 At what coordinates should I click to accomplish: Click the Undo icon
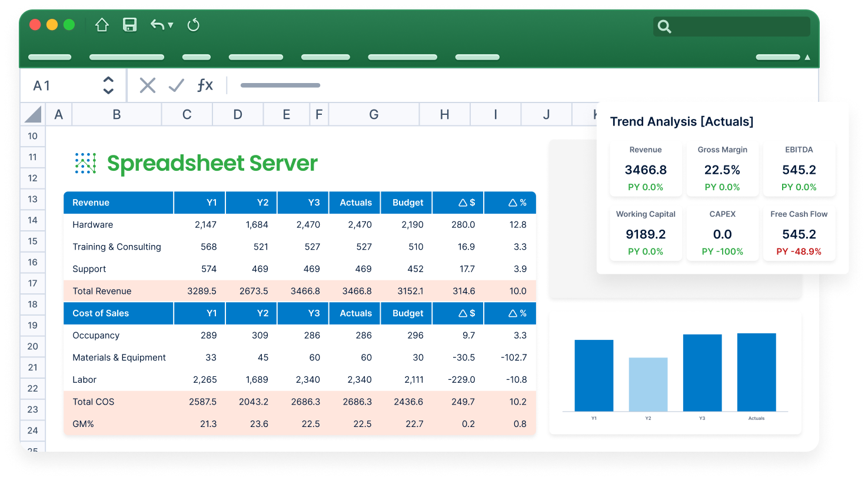(x=157, y=25)
